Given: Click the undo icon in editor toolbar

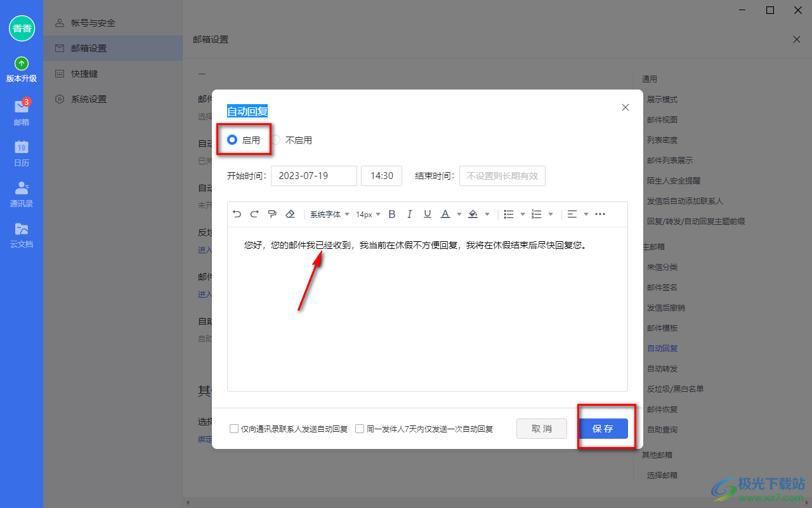Looking at the screenshot, I should 237,214.
